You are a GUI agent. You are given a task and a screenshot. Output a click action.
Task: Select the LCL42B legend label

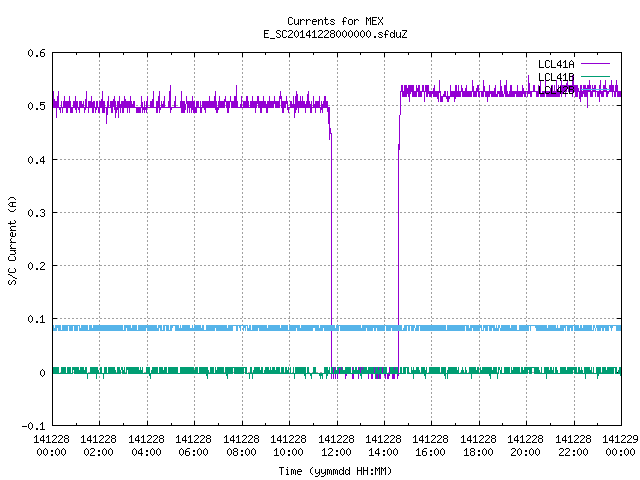[x=556, y=90]
